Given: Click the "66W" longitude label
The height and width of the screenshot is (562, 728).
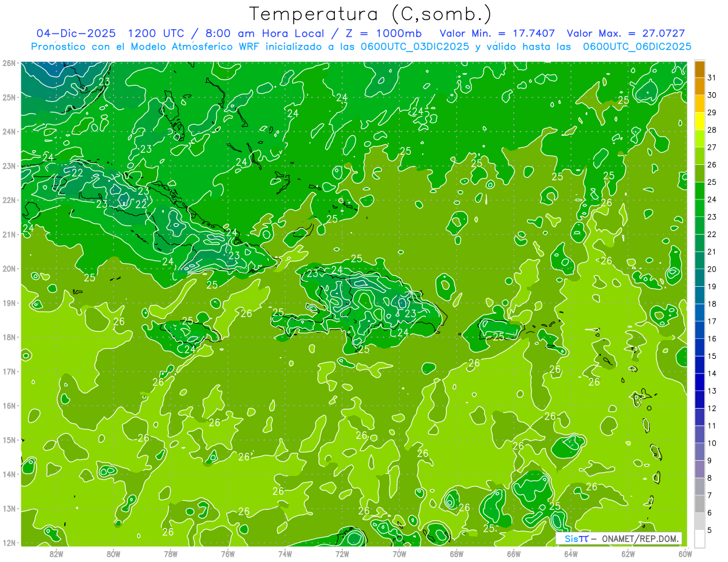Looking at the screenshot, I should (x=514, y=553).
